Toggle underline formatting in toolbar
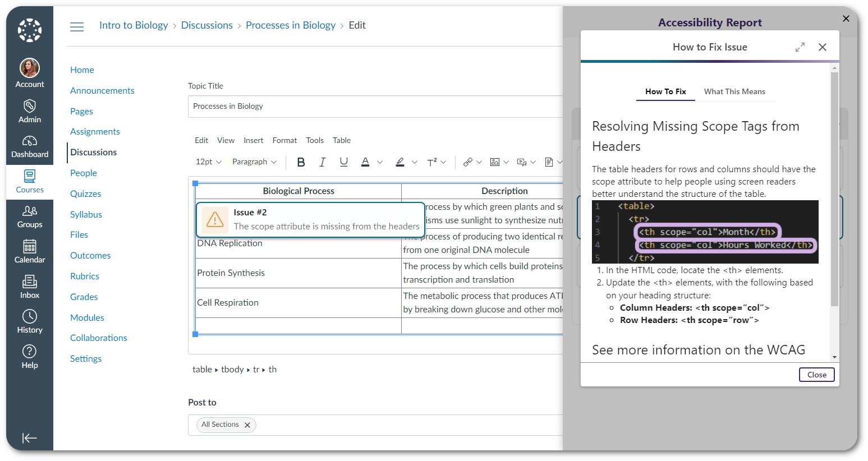Screen dimensions: 868x461 pyautogui.click(x=343, y=162)
